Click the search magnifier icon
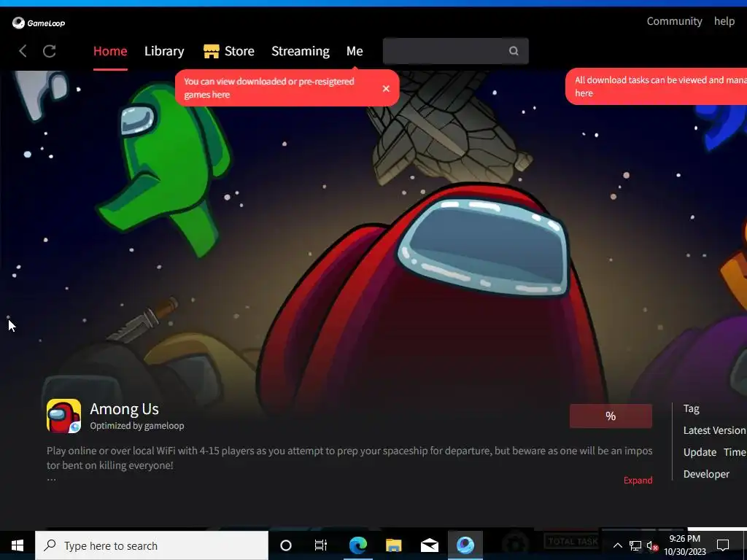 coord(514,51)
